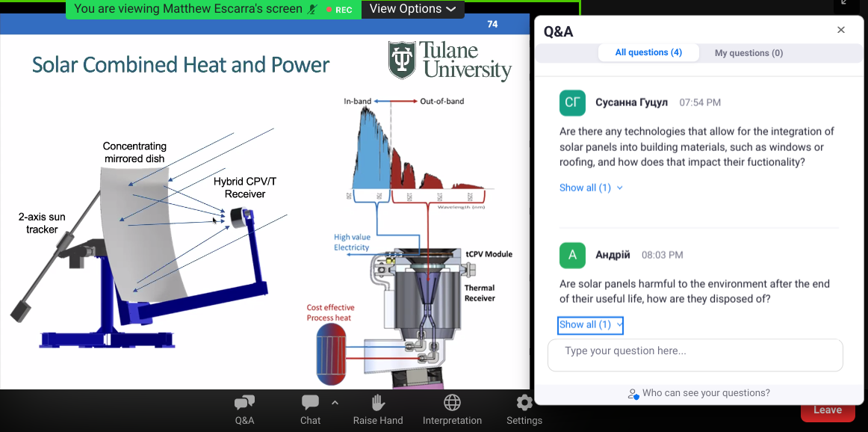Open the Chat panel
868x432 pixels.
tap(310, 409)
